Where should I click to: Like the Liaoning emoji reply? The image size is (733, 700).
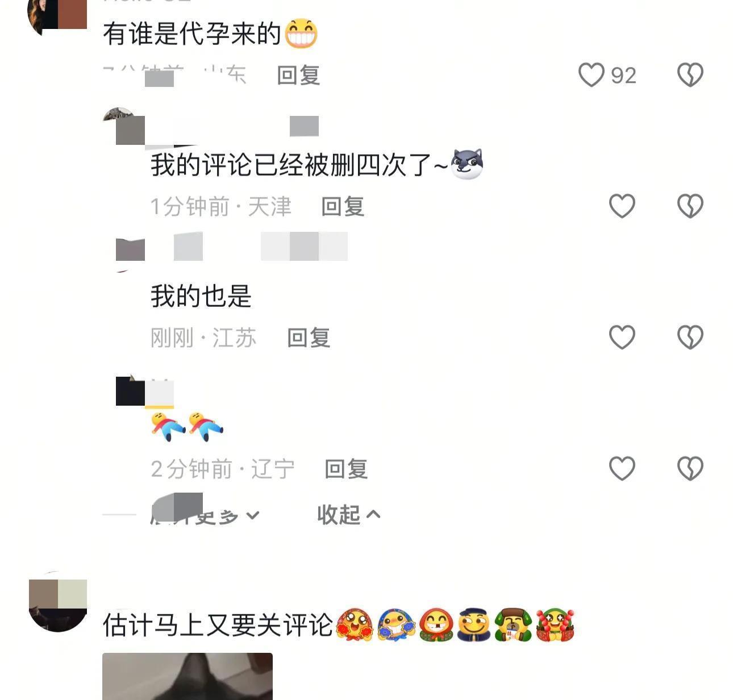[x=622, y=469]
